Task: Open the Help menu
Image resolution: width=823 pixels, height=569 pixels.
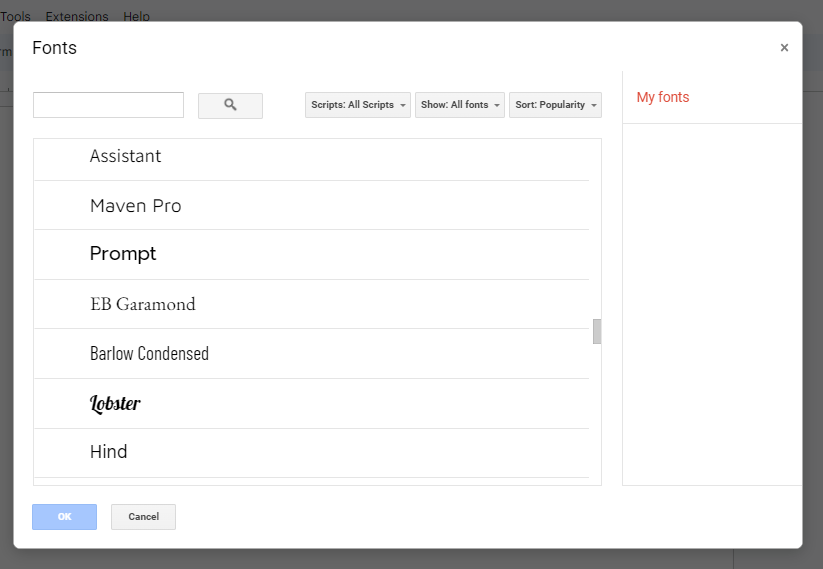Action: click(x=136, y=16)
